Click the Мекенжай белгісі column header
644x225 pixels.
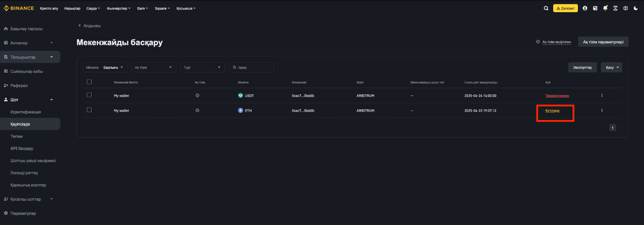pos(126,82)
